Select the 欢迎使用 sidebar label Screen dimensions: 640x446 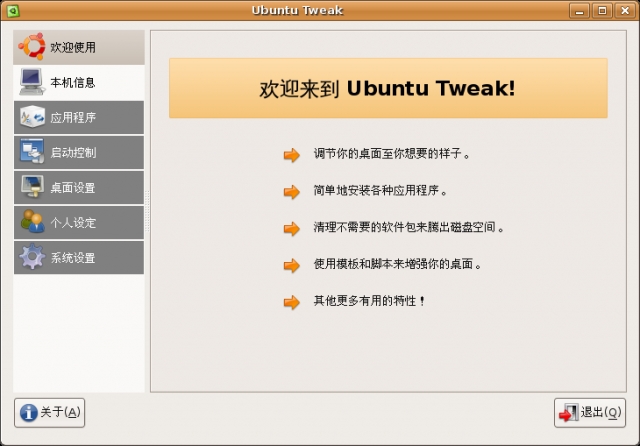[73, 47]
